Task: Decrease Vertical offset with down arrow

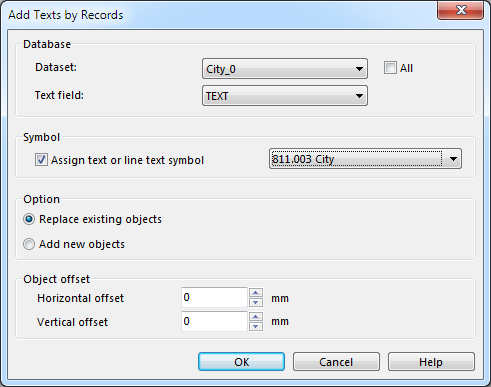Action: pos(256,326)
